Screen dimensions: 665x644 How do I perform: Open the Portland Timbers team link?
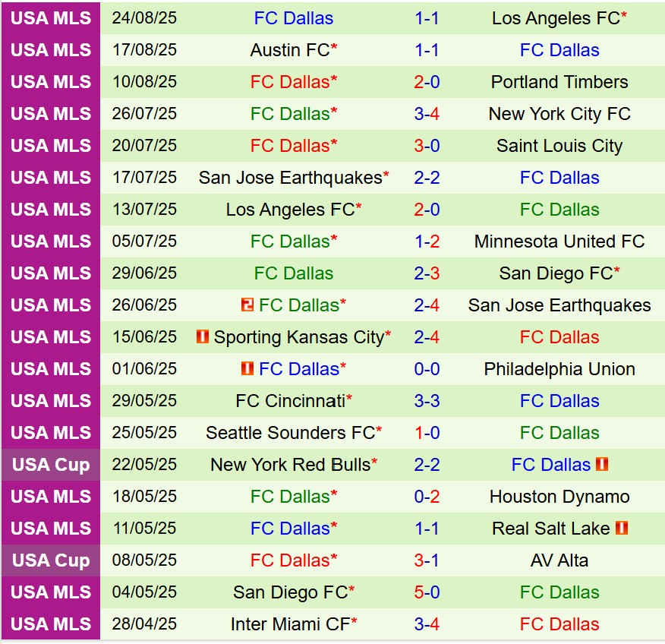point(559,82)
